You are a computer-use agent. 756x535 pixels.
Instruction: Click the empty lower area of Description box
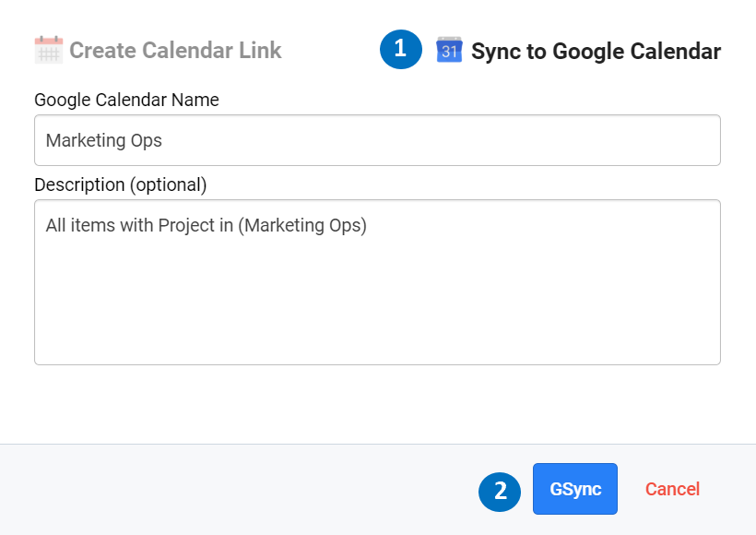pos(377,323)
